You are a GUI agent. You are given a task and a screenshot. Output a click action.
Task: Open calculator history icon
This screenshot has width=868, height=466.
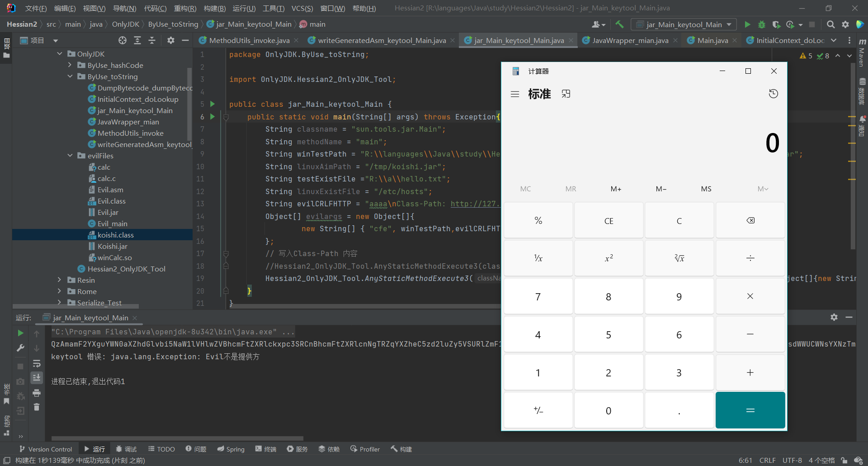click(x=773, y=94)
